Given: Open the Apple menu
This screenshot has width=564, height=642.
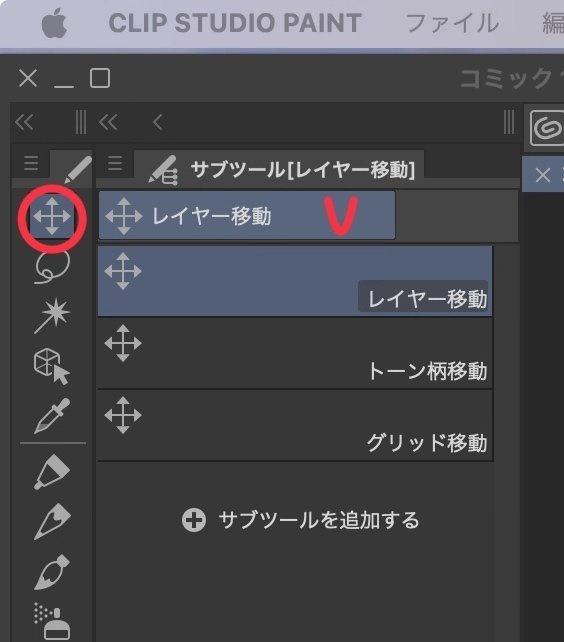Looking at the screenshot, I should (x=54, y=24).
